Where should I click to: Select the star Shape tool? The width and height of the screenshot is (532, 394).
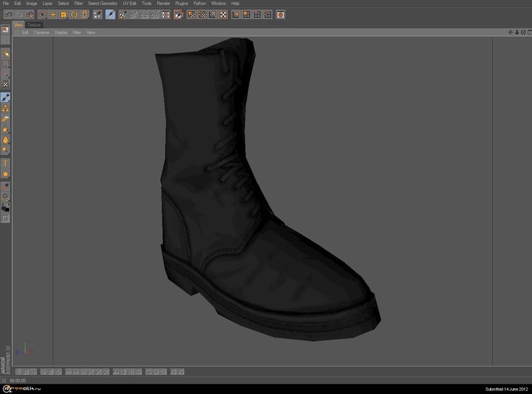click(x=5, y=174)
